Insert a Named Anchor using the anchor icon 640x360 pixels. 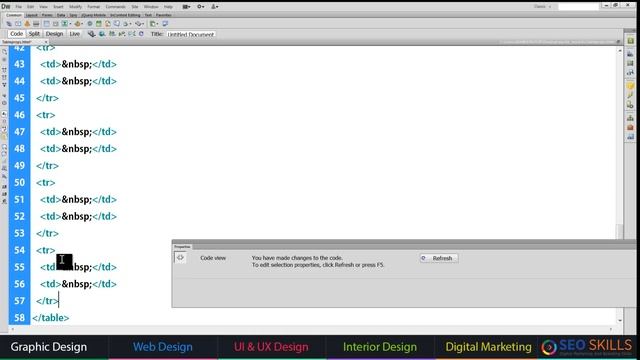point(27,24)
